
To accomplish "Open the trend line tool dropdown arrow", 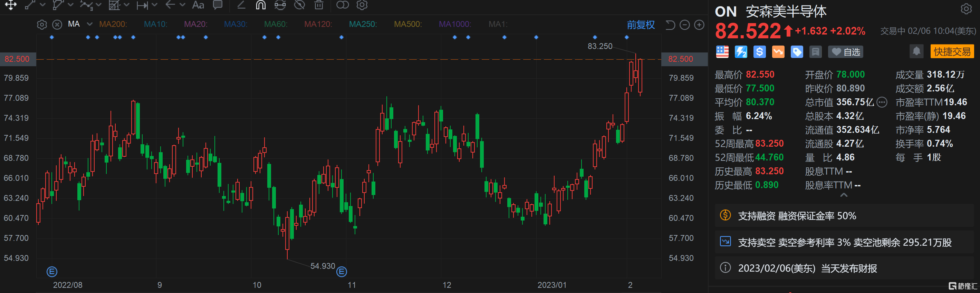I will [x=42, y=5].
